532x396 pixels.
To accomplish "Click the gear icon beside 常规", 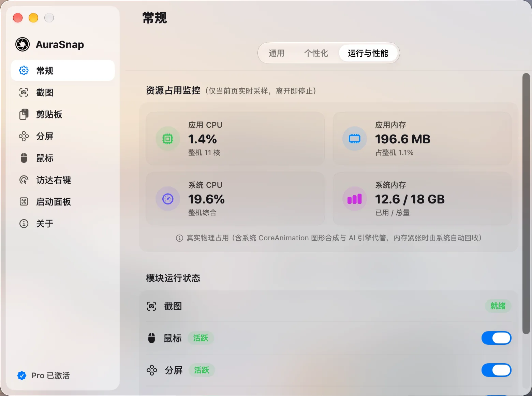I will click(x=24, y=70).
